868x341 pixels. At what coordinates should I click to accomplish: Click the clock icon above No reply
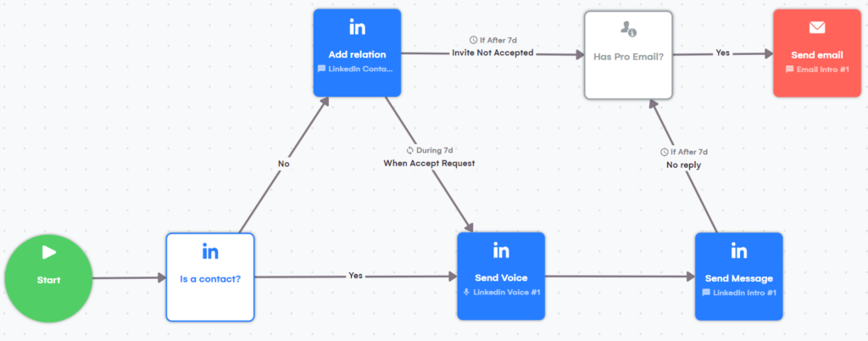tap(664, 152)
